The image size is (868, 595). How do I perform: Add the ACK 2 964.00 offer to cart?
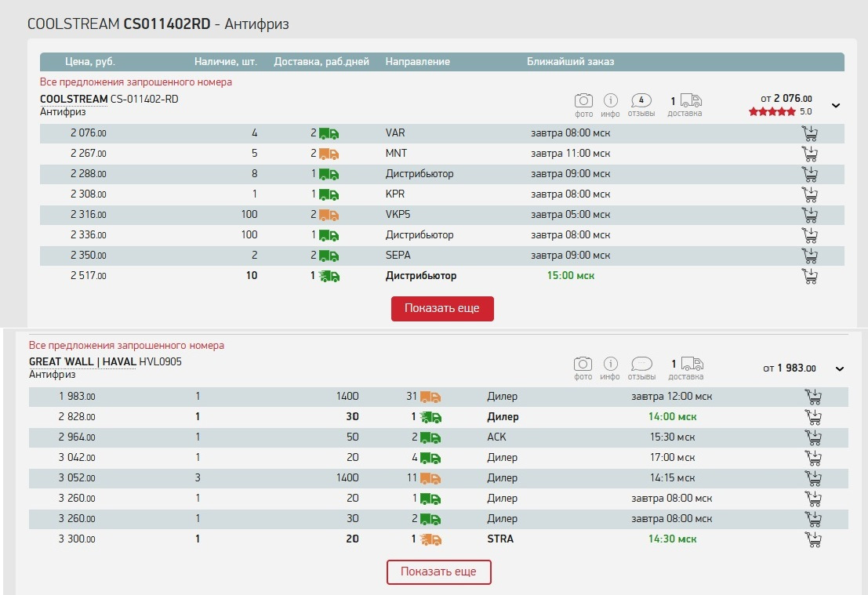point(814,437)
